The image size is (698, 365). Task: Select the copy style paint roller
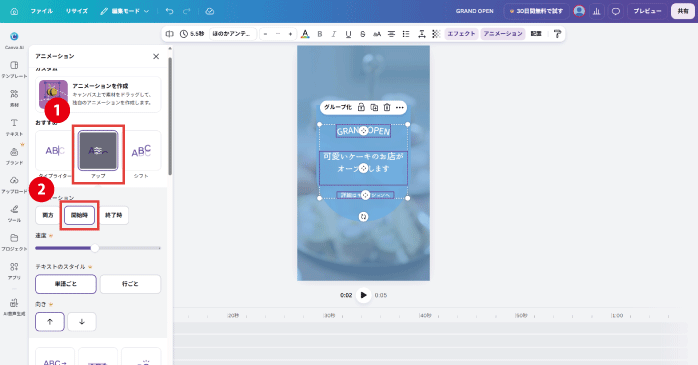pyautogui.click(x=557, y=34)
